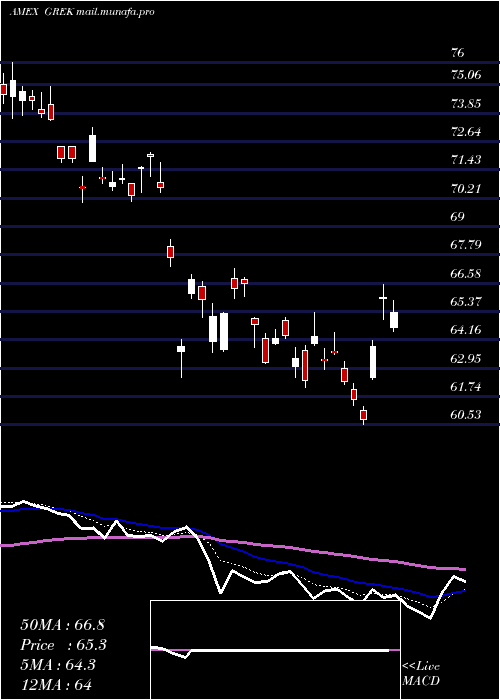500x700 pixels.
Task: Click the 61.74 price axis label
Action: (466, 387)
